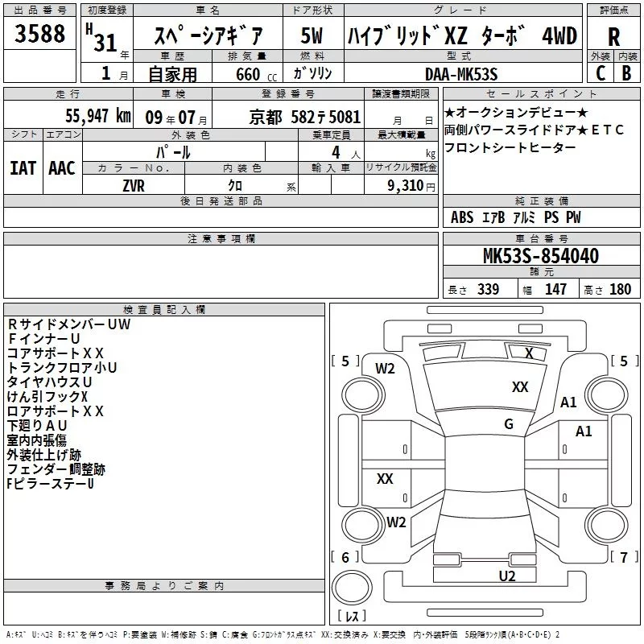644x644 pixels.
Task: Select the note FピラーステーU
Action: (50, 484)
